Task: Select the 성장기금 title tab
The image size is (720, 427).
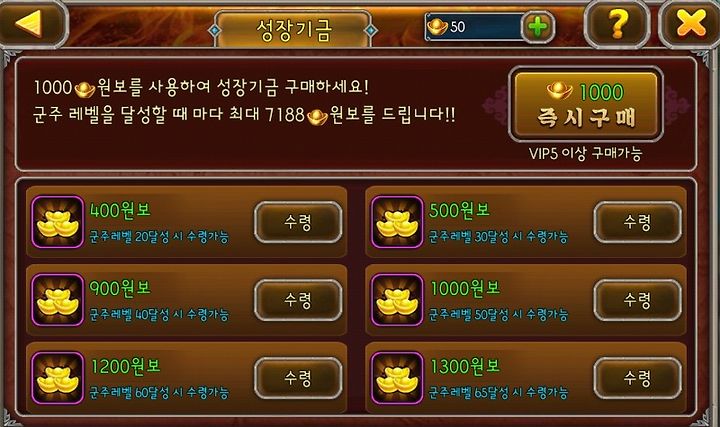Action: pyautogui.click(x=293, y=30)
